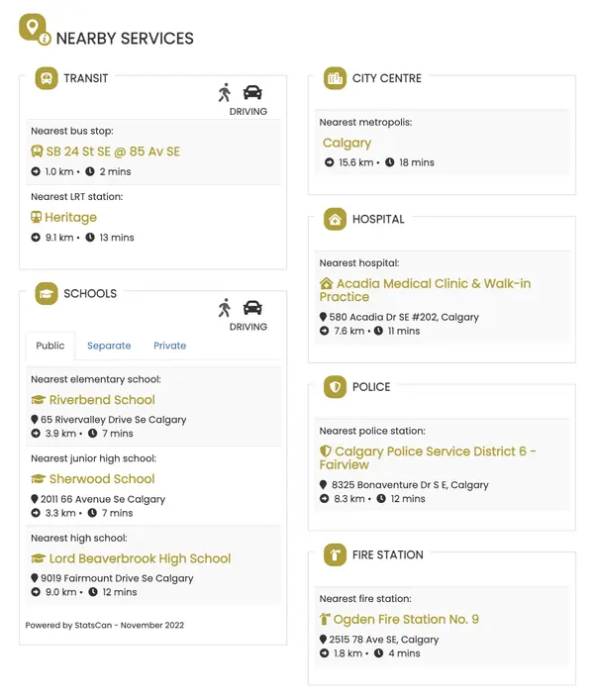Click the Schools graduation cap header icon

47,293
